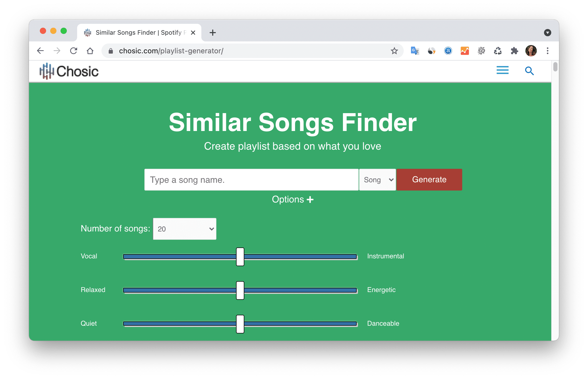The height and width of the screenshot is (379, 588).
Task: Open the Song type dropdown
Action: coord(377,179)
